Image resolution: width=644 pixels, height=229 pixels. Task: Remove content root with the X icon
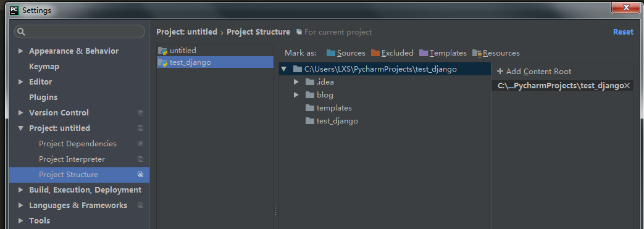[627, 86]
